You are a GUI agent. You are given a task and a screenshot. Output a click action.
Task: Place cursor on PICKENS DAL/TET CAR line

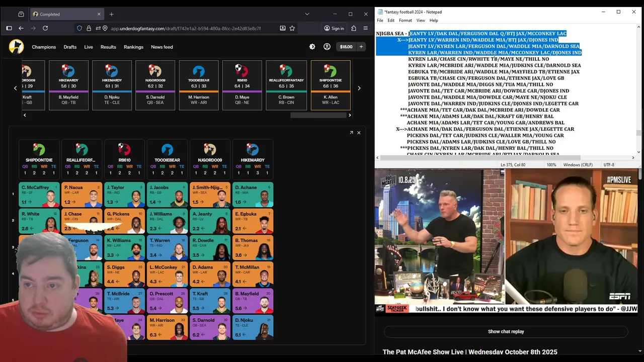click(x=485, y=135)
